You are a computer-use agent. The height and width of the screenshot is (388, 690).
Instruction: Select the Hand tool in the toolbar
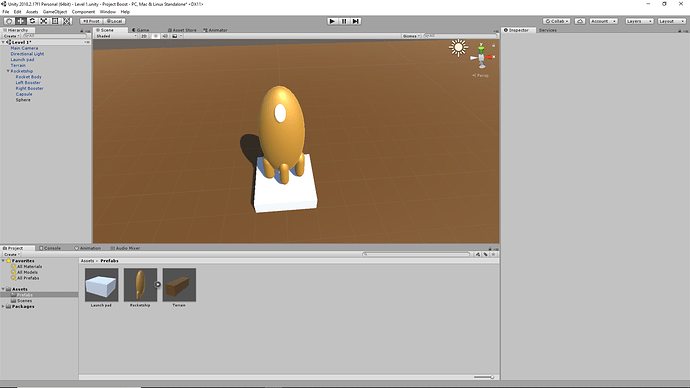coord(9,21)
